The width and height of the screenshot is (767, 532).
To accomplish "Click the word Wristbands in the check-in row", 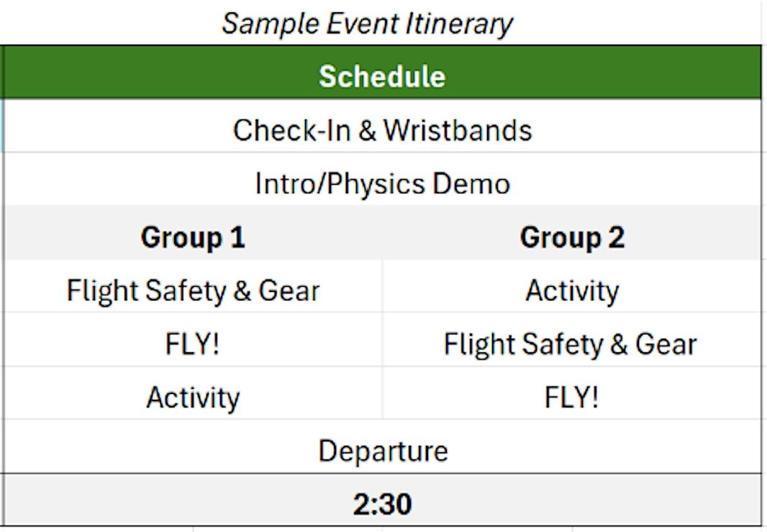I will coord(458,130).
